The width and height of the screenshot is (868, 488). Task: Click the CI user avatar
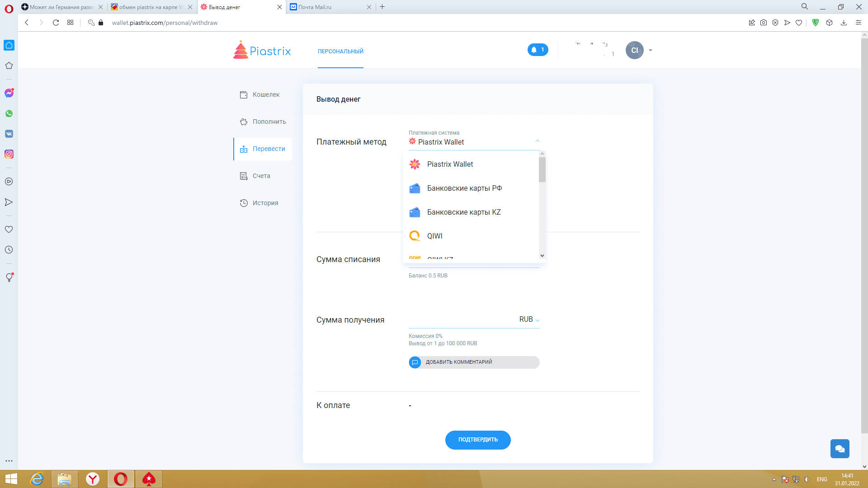click(634, 50)
